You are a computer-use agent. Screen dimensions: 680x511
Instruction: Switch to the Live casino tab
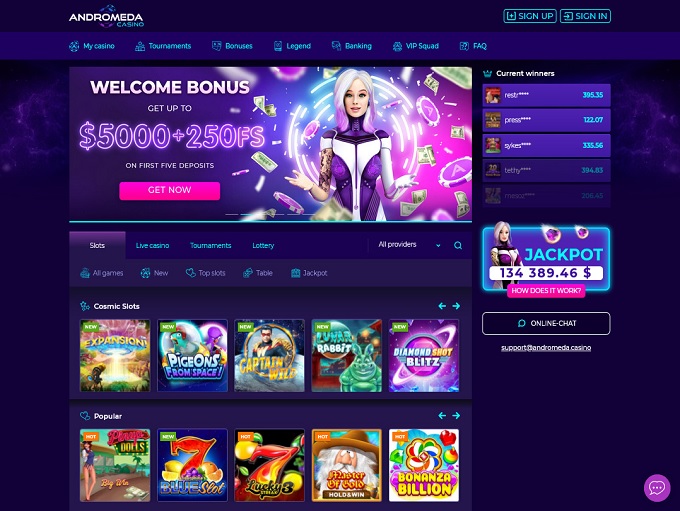[152, 246]
